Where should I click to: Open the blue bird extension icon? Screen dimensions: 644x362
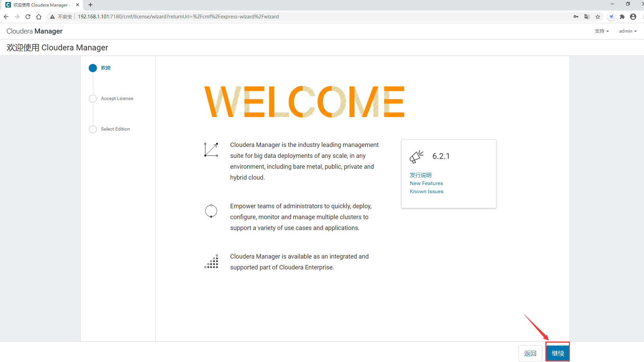611,17
